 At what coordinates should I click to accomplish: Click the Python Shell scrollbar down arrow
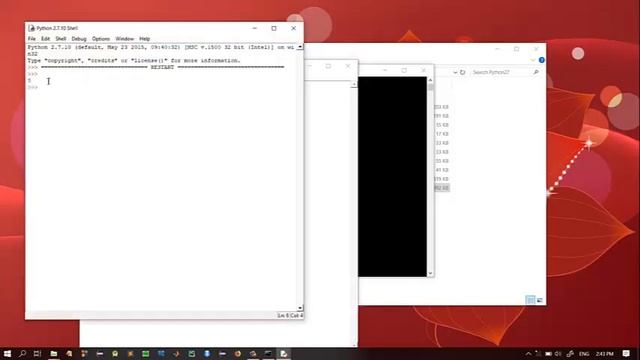click(x=300, y=308)
